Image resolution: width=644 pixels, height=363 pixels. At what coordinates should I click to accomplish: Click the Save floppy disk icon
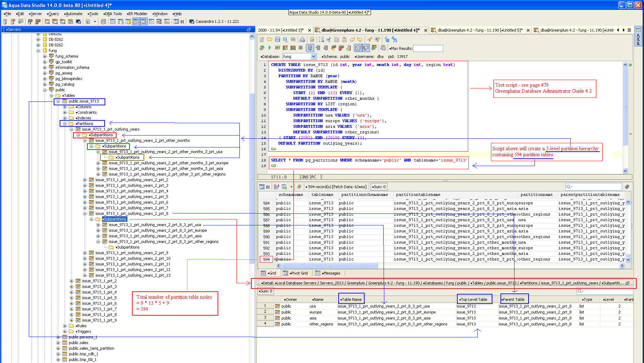(x=278, y=40)
